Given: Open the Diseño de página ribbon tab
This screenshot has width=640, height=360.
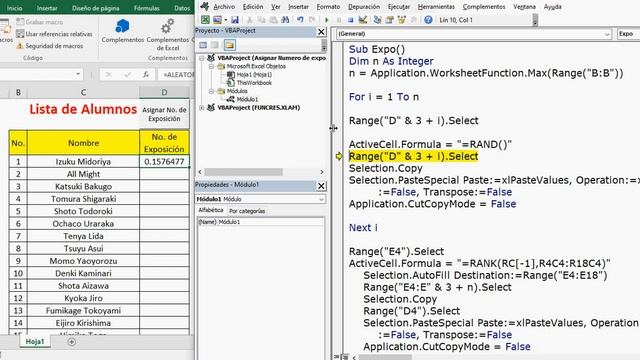Looking at the screenshot, I should (96, 8).
